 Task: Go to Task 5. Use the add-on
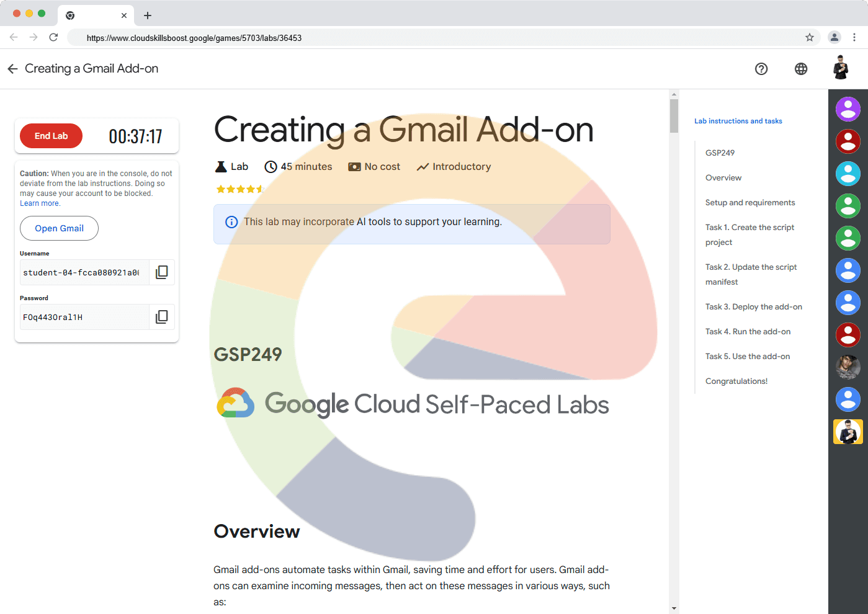748,356
